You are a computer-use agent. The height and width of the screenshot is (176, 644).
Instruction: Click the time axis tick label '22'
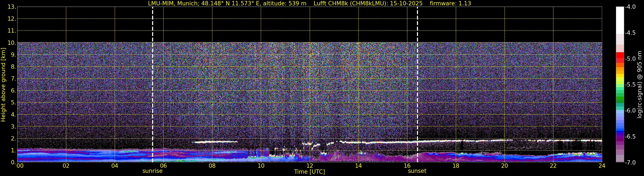(x=553, y=166)
